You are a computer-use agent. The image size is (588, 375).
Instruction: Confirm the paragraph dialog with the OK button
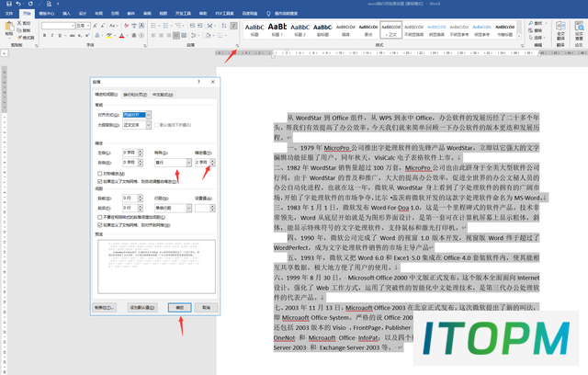pos(180,308)
